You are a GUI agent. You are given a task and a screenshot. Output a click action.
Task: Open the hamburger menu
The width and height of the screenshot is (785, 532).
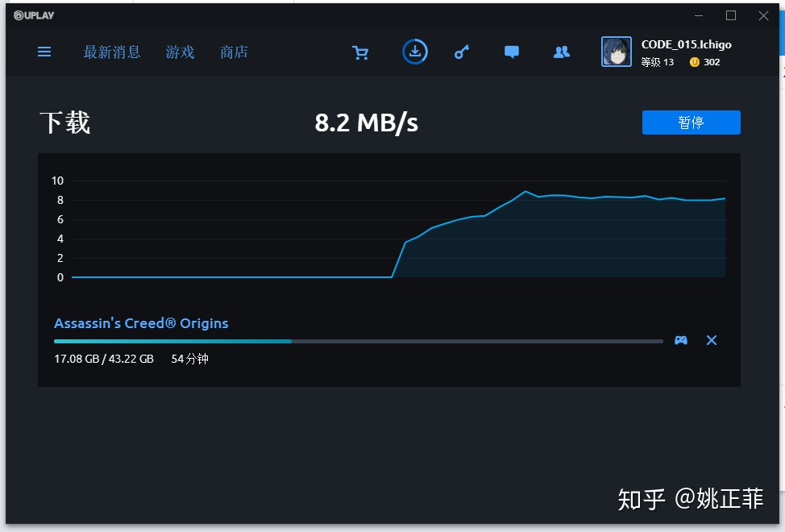[44, 52]
